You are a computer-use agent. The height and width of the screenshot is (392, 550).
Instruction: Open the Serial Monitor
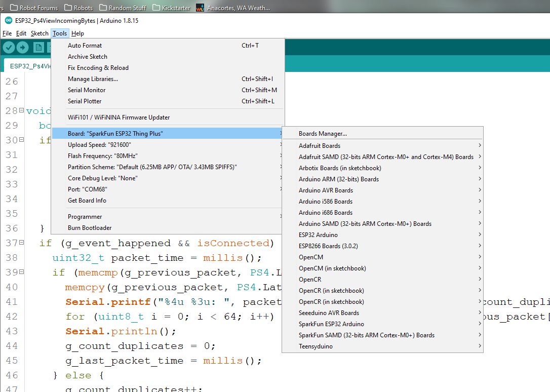point(168,90)
